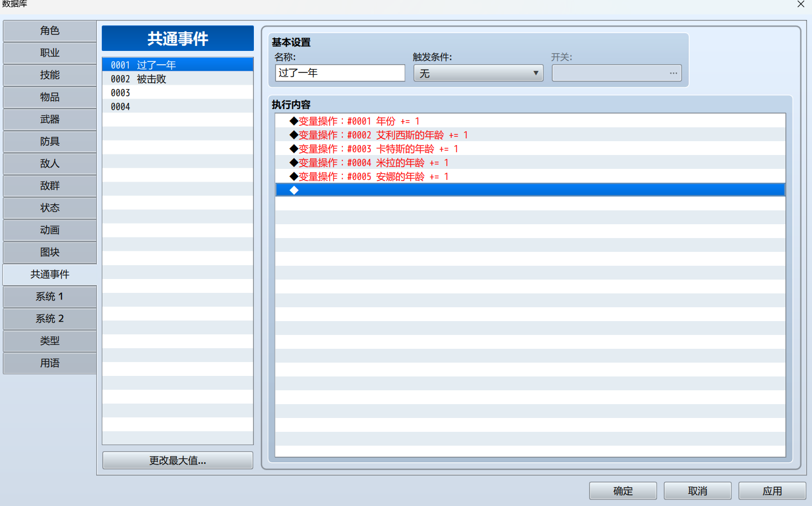Select the highlighted empty command line
812x506 pixels.
pos(530,190)
